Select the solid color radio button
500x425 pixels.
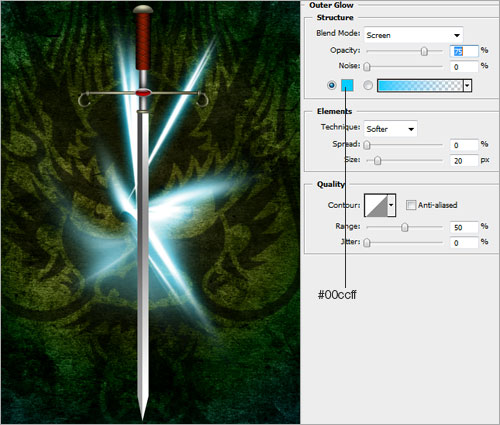331,85
